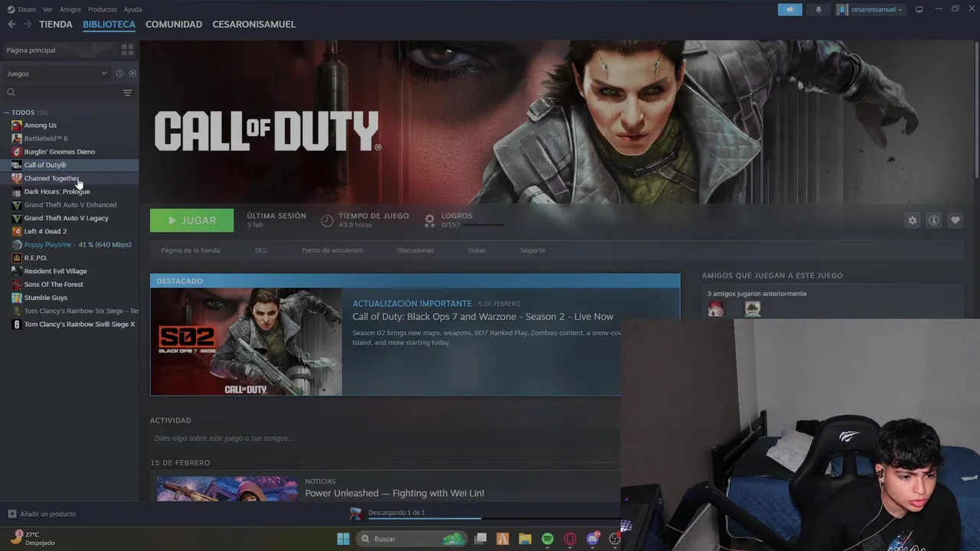Open the Soporte link
This screenshot has width=980, height=551.
[533, 250]
